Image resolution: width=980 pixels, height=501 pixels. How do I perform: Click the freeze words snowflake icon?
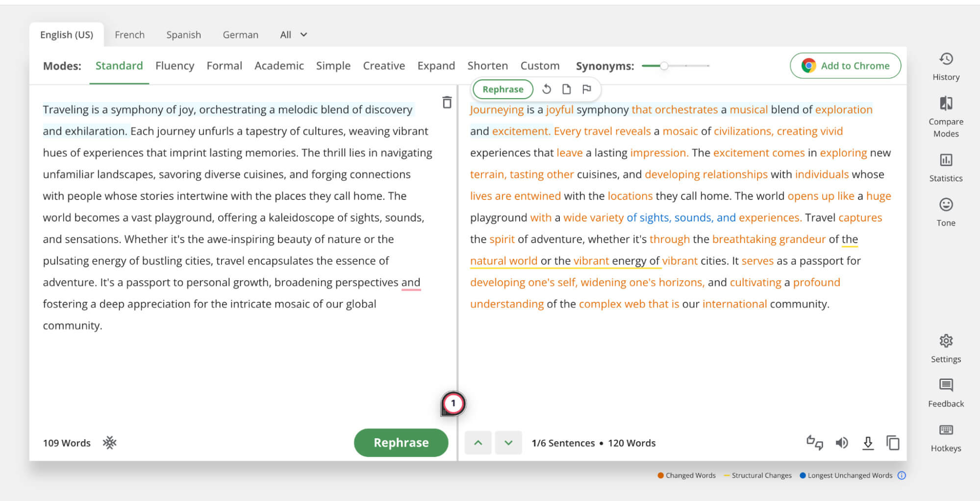point(109,443)
